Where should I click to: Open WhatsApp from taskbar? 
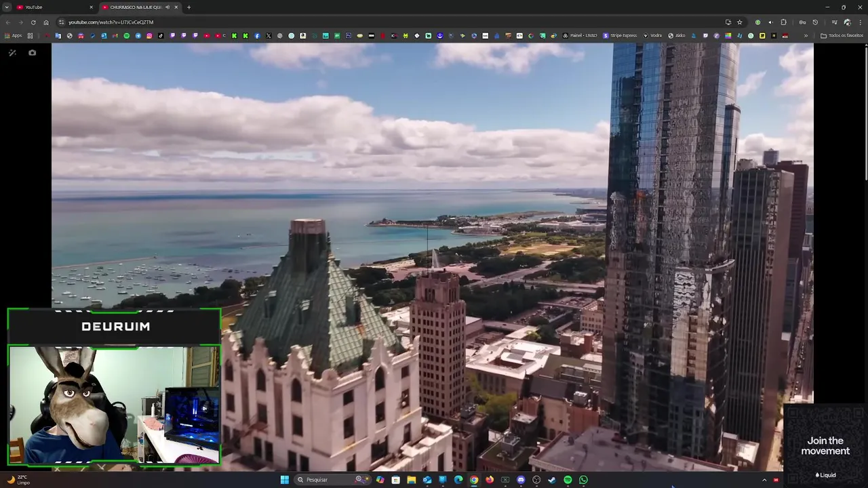(583, 480)
